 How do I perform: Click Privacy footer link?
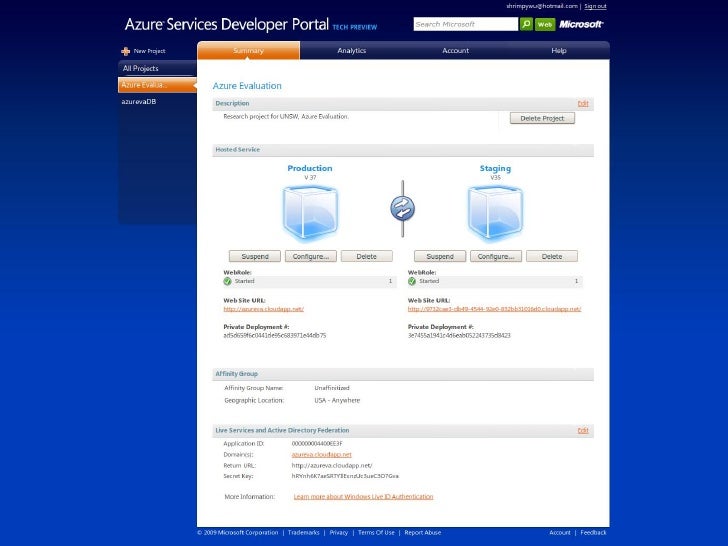(x=338, y=533)
